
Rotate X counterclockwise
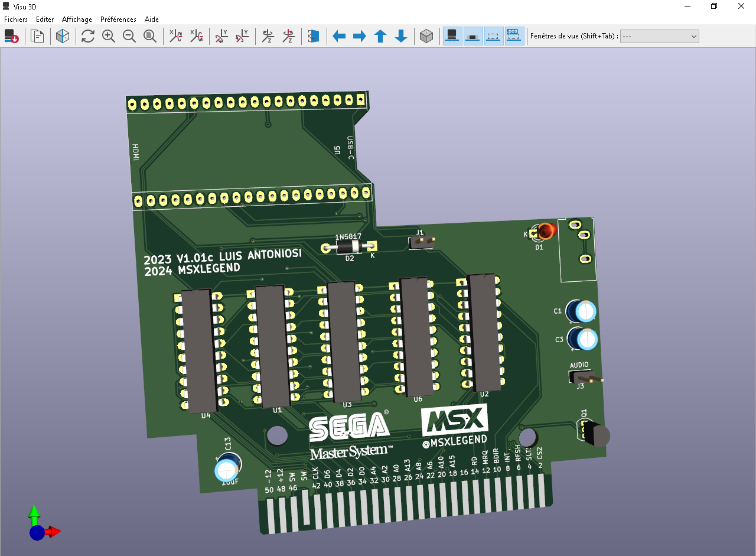(196, 36)
